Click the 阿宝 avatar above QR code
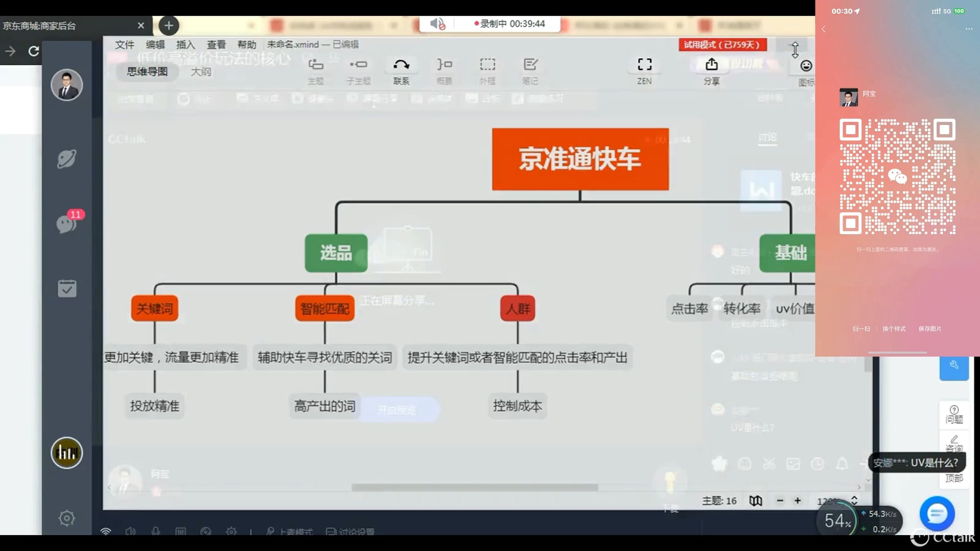Viewport: 980px width, 551px height. 848,97
